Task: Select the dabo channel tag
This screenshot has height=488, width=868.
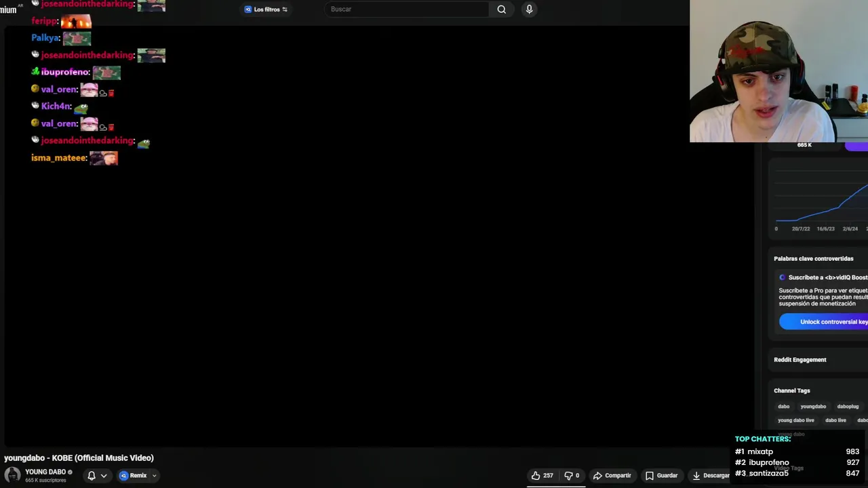Action: coord(784,407)
